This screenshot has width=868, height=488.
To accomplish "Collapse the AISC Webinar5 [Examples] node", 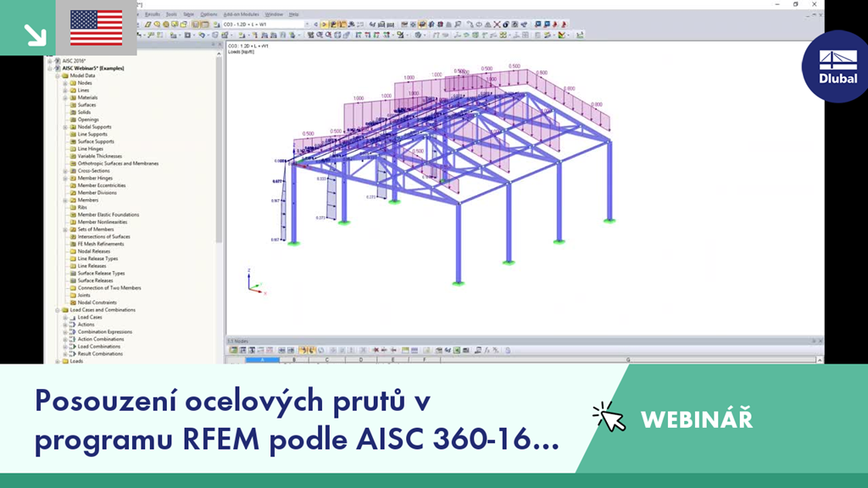I will pos(50,68).
